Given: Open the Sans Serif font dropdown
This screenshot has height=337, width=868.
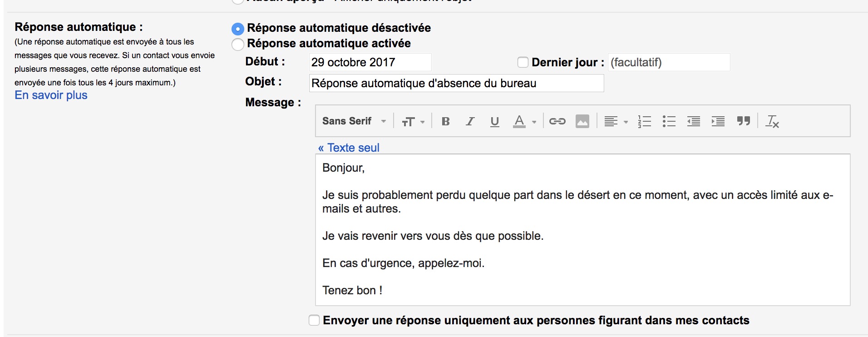Looking at the screenshot, I should 354,121.
